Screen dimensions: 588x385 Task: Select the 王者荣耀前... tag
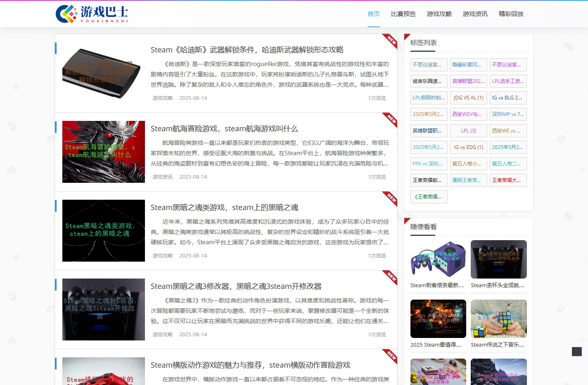tap(429, 180)
